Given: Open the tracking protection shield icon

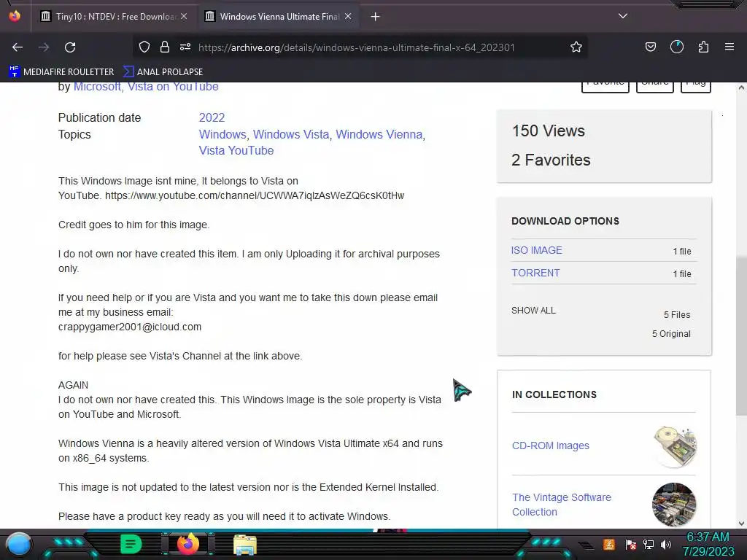Looking at the screenshot, I should pyautogui.click(x=144, y=47).
